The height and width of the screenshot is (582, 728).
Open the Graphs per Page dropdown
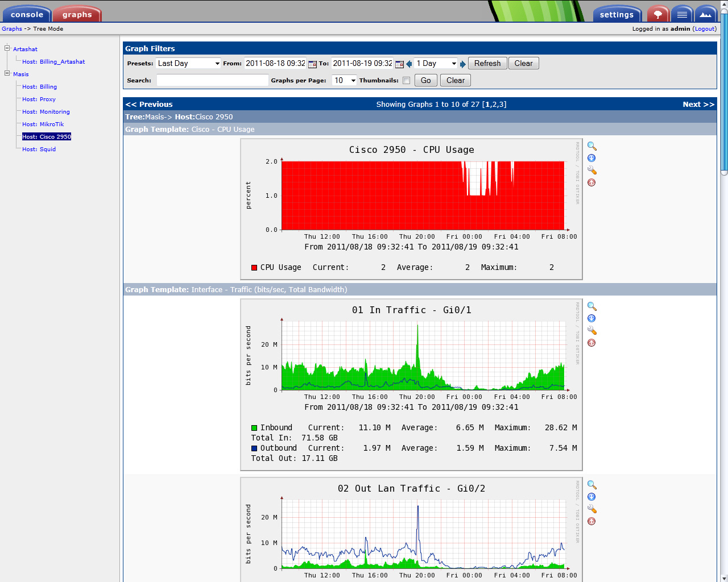pyautogui.click(x=344, y=81)
